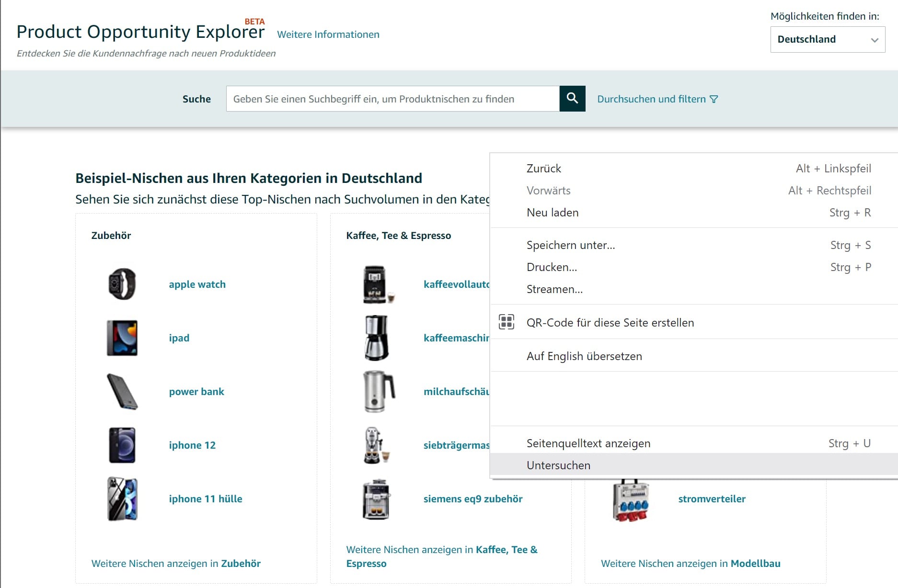Open Durchsuchen und filtern options
The image size is (898, 588).
[657, 99]
